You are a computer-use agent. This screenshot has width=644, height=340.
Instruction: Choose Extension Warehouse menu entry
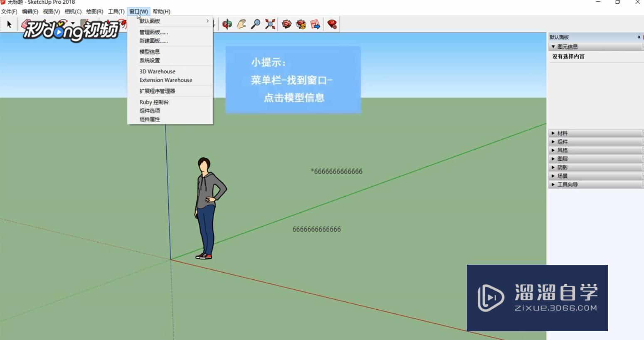[x=170, y=80]
